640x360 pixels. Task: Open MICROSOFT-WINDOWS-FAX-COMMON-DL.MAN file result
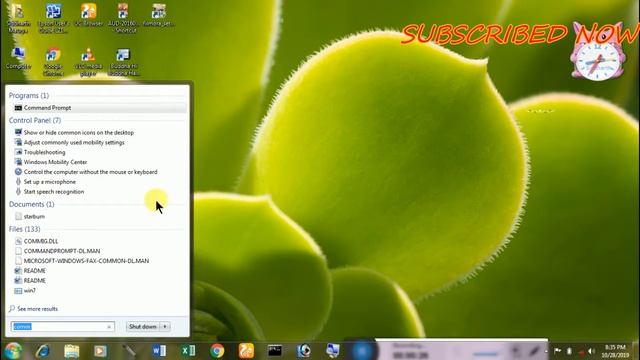[86, 261]
